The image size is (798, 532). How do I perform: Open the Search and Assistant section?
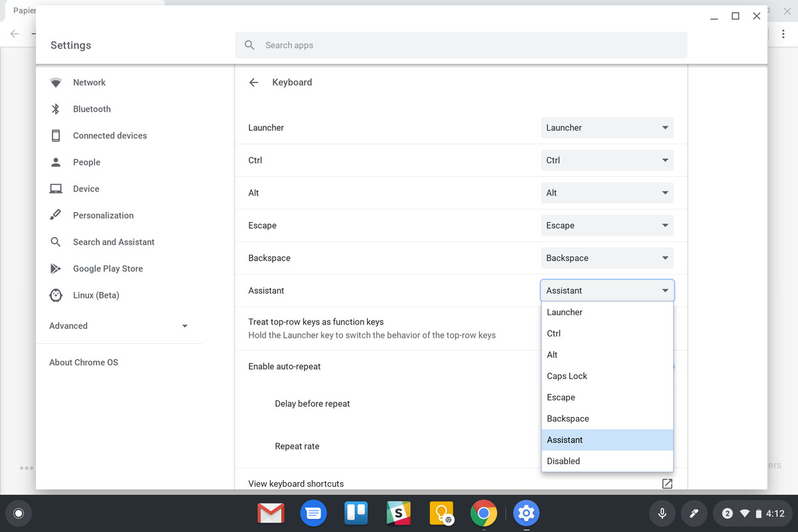point(114,241)
